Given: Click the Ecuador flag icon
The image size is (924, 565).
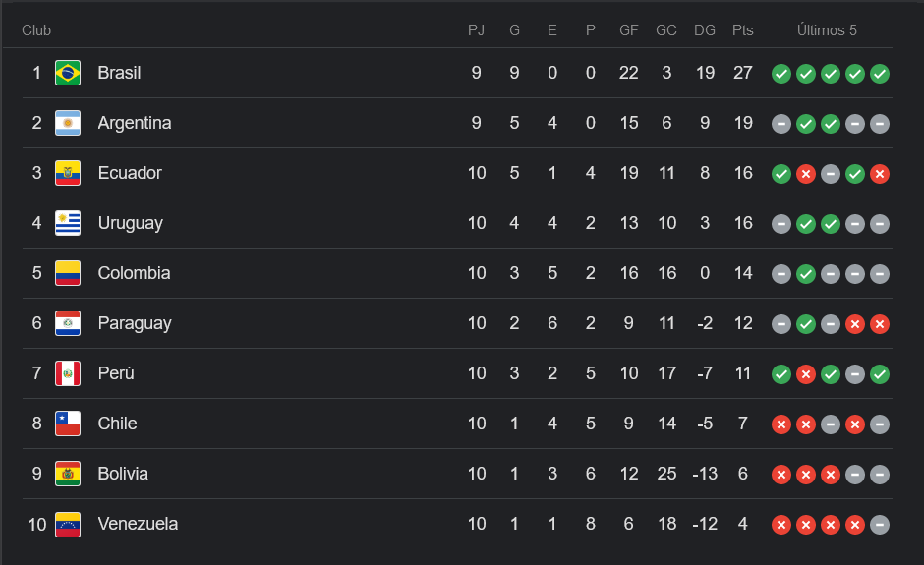Looking at the screenshot, I should coord(68,173).
